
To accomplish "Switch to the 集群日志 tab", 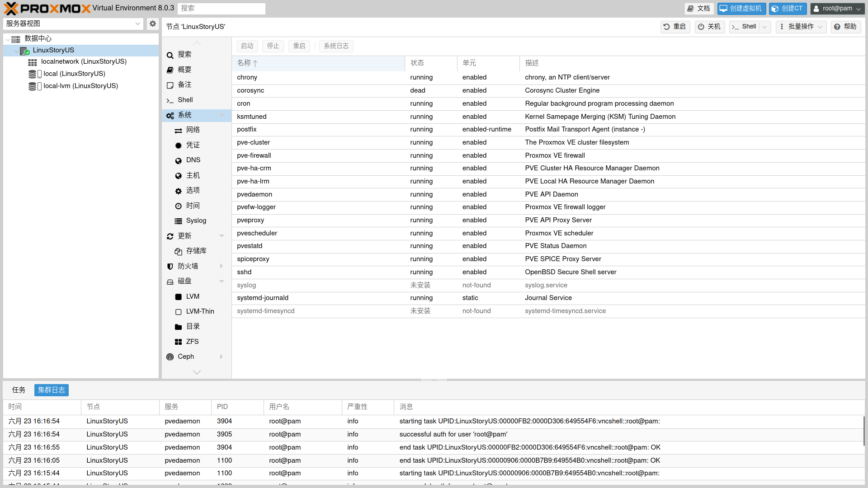I will click(52, 390).
